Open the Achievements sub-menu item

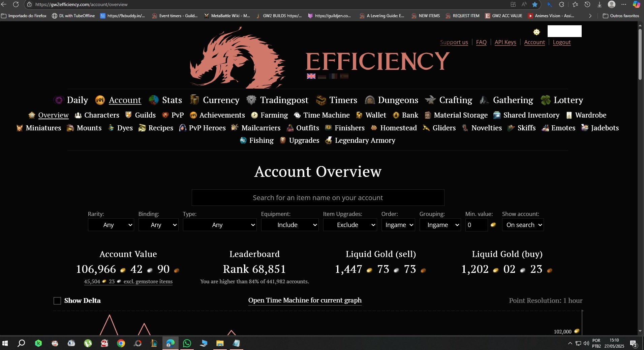click(222, 115)
